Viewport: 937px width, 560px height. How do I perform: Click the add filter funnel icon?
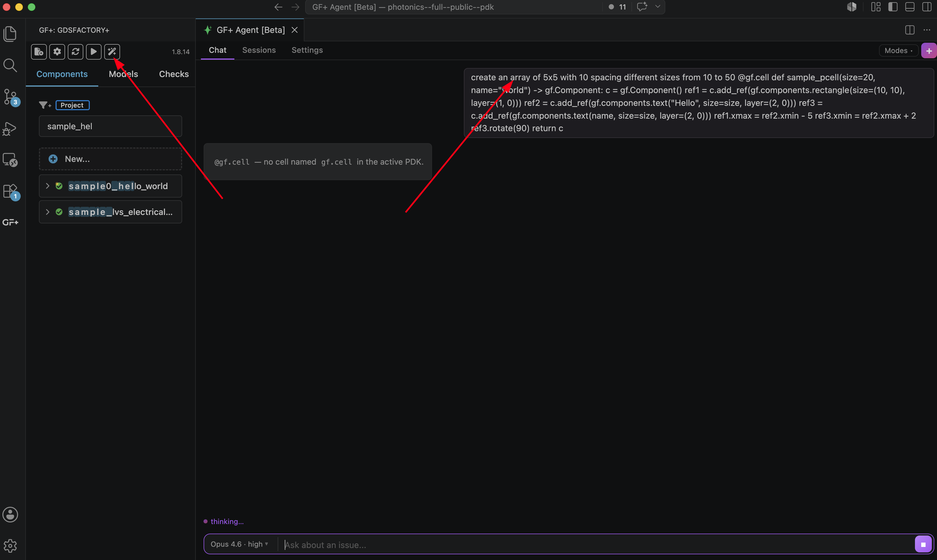(45, 105)
